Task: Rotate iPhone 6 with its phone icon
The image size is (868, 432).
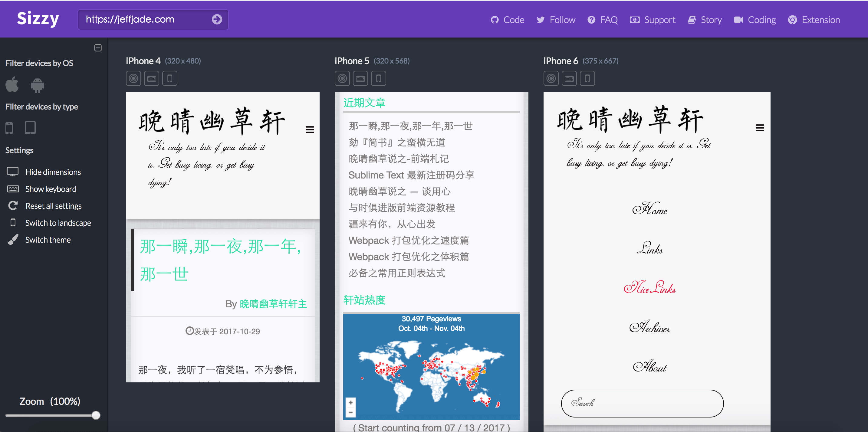Action: pos(587,78)
